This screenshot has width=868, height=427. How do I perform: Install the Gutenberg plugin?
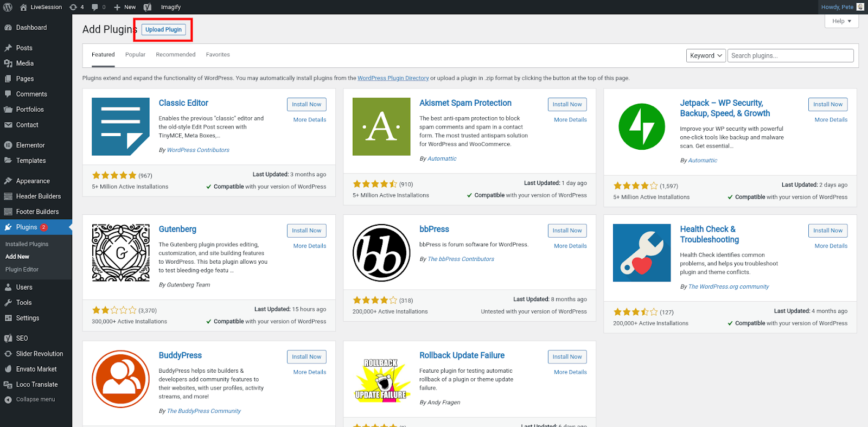pos(307,231)
